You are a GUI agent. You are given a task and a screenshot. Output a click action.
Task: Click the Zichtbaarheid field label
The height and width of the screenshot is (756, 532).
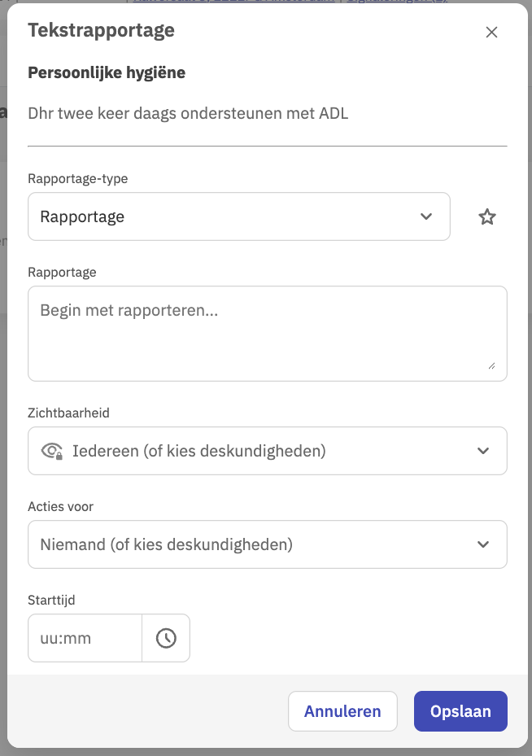point(68,413)
